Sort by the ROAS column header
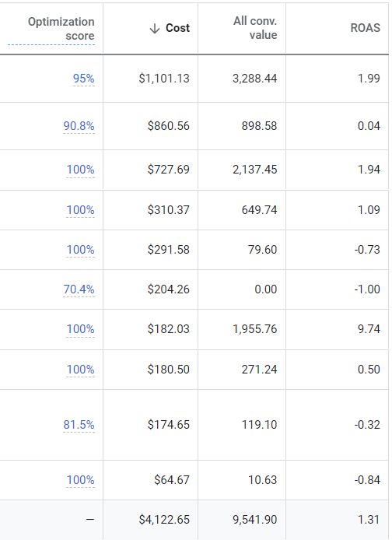The image size is (392, 540). click(x=365, y=28)
